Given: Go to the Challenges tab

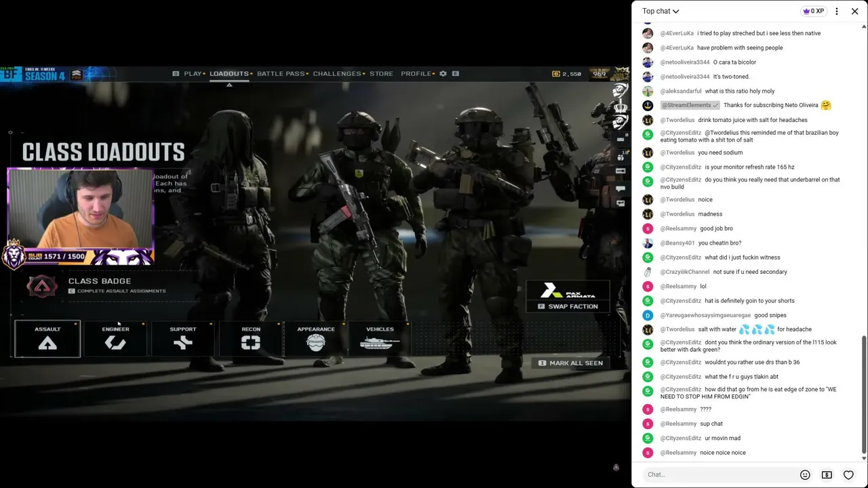Looking at the screenshot, I should tap(337, 73).
